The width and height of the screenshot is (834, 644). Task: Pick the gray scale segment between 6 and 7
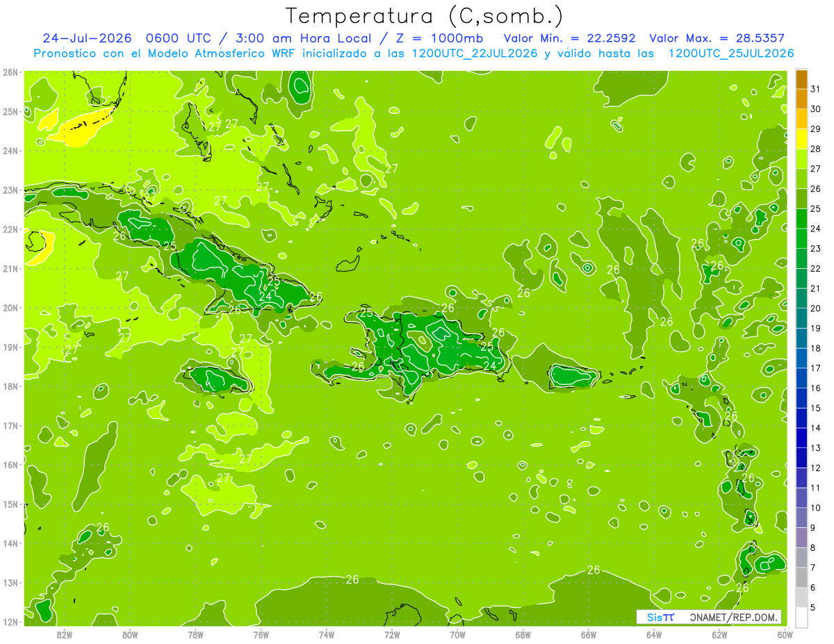point(801,577)
